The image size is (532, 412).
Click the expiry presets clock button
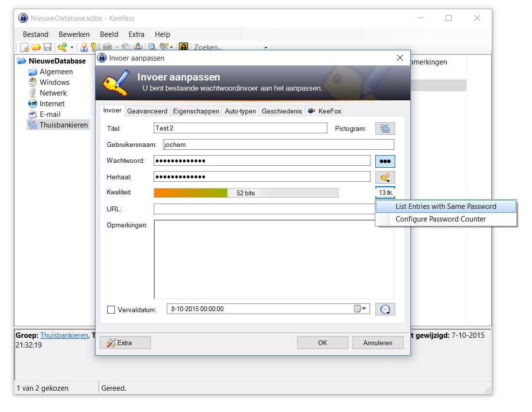(385, 309)
